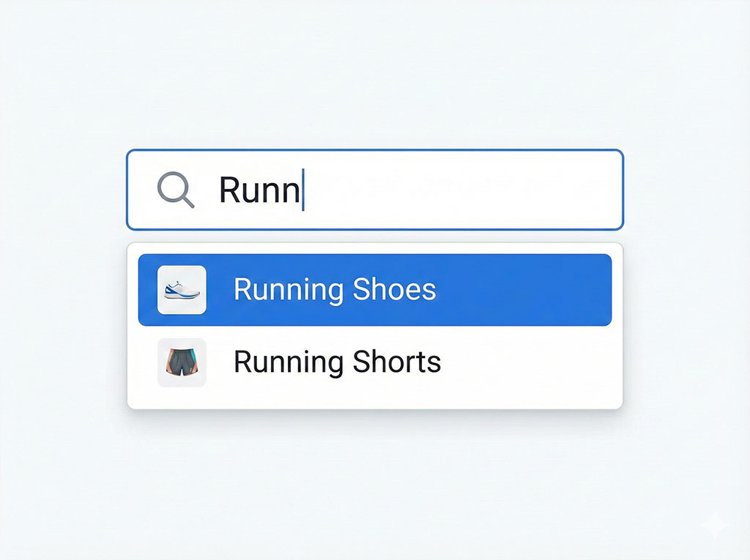
Task: Click the shorts image beside Running Shorts
Action: tap(181, 362)
